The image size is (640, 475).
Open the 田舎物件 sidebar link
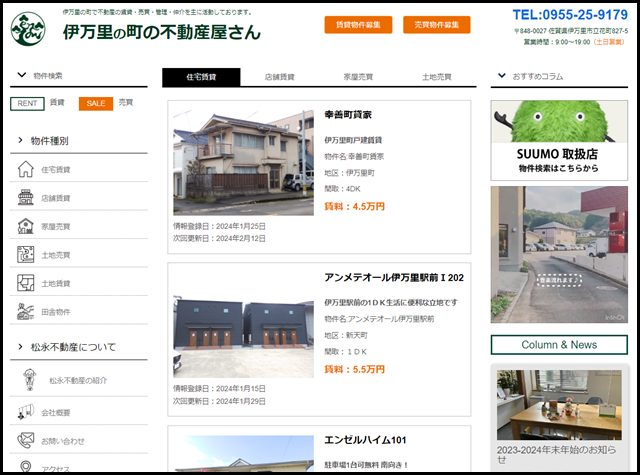pyautogui.click(x=56, y=312)
